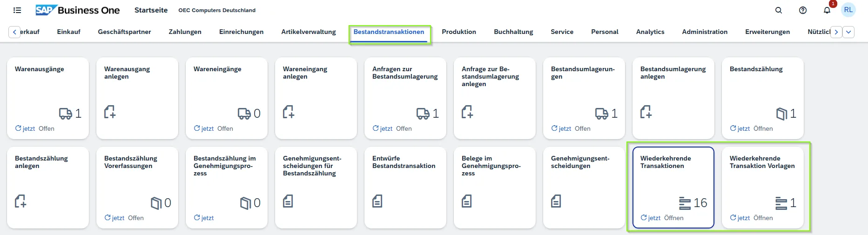Click the RL user avatar
This screenshot has width=868, height=235.
pos(848,10)
